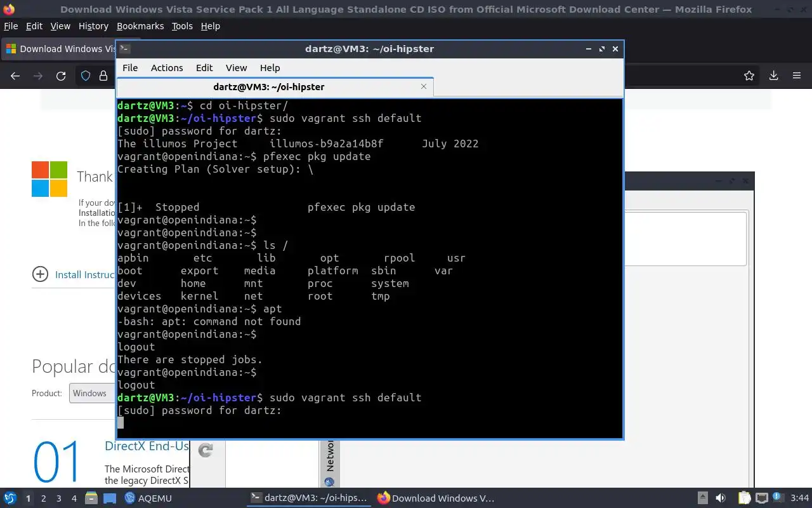Open terminal Help menu
Image resolution: width=812 pixels, height=508 pixels.
click(270, 67)
